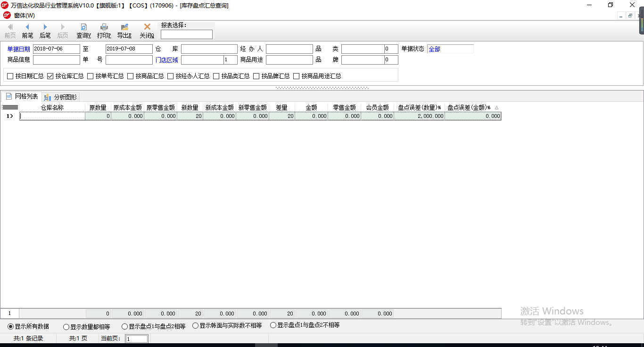
Task: Select 显示所有数据 radio option
Action: pyautogui.click(x=10, y=326)
